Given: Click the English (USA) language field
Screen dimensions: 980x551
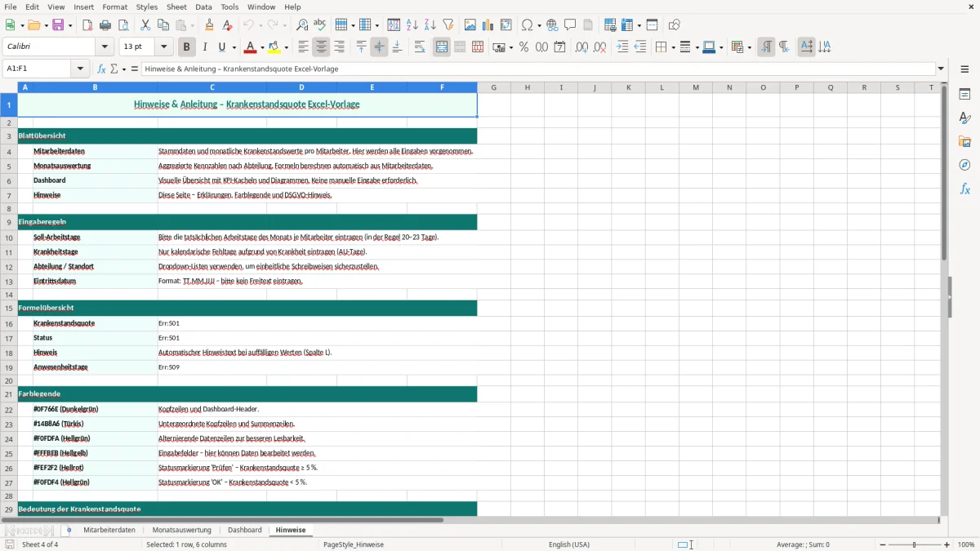Looking at the screenshot, I should point(569,544).
